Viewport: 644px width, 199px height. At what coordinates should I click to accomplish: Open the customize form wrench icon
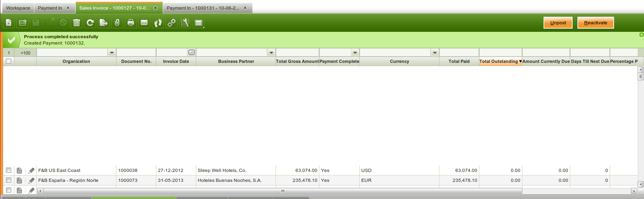(185, 23)
